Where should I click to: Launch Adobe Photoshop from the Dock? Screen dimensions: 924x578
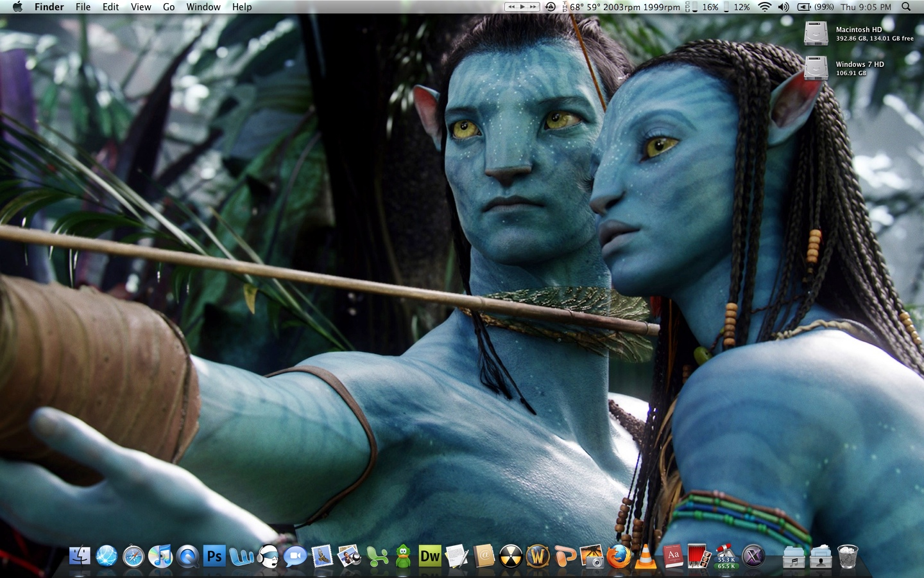click(214, 556)
